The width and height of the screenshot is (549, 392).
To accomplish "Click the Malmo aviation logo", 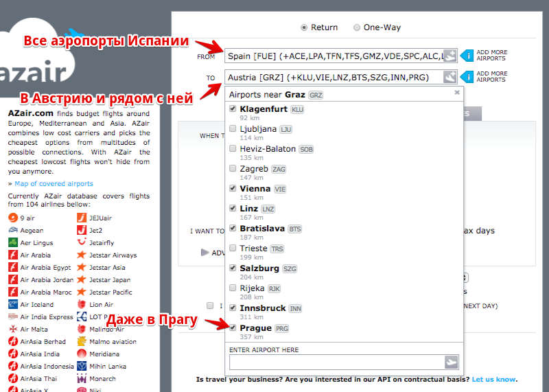I will (82, 341).
